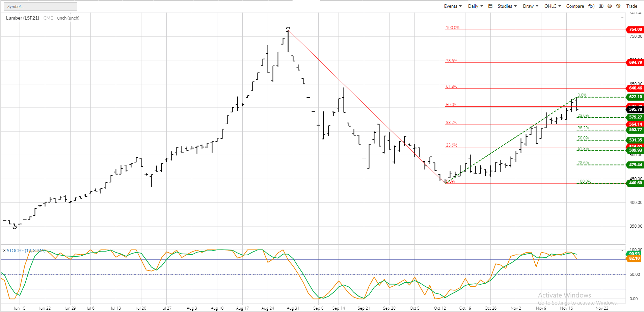Click the black 595.70 last price tag
The height and width of the screenshot is (312, 644).
(x=635, y=109)
